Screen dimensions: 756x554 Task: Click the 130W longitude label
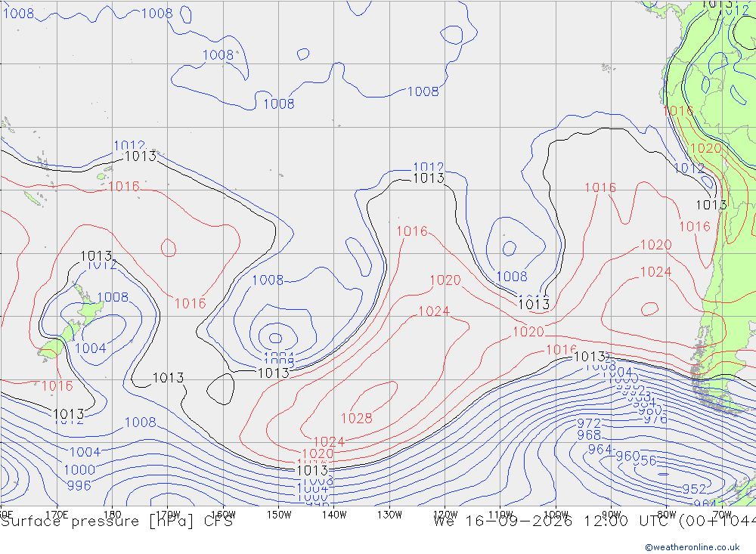pyautogui.click(x=389, y=515)
